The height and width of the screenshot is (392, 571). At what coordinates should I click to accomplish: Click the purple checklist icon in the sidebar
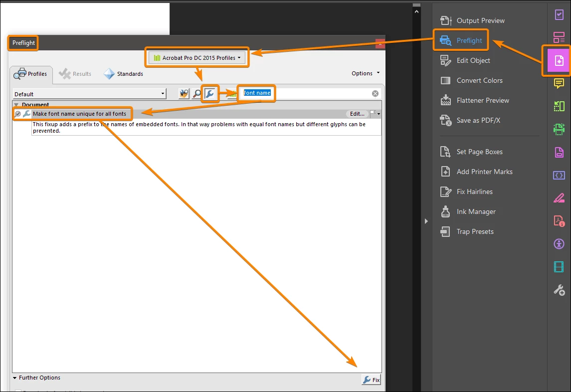pyautogui.click(x=559, y=14)
